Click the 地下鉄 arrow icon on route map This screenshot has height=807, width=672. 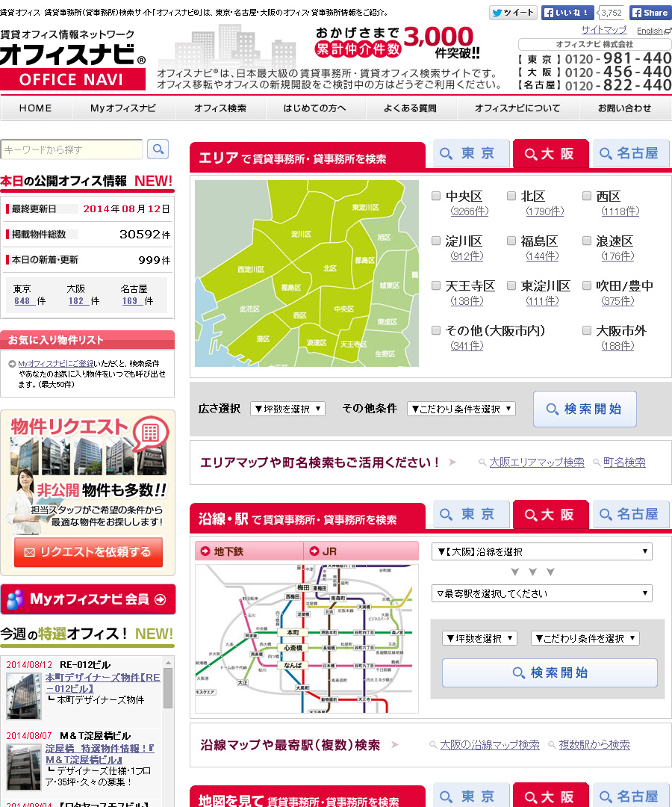coord(205,551)
